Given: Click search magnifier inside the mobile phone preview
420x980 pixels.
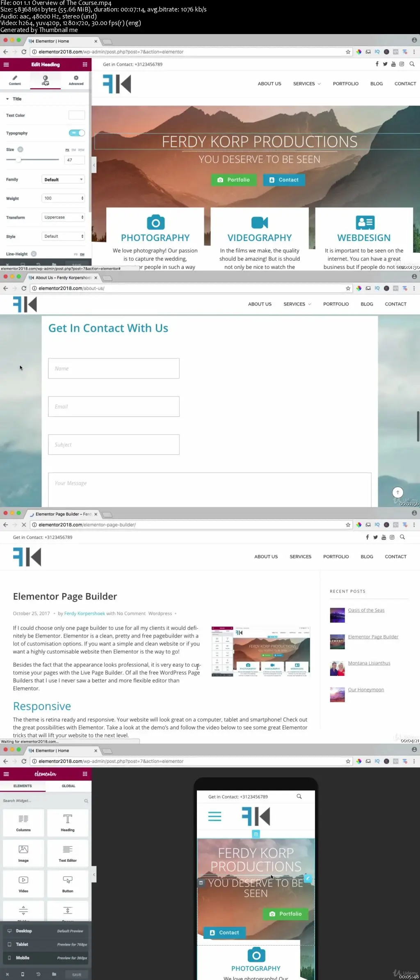Looking at the screenshot, I should [x=299, y=796].
